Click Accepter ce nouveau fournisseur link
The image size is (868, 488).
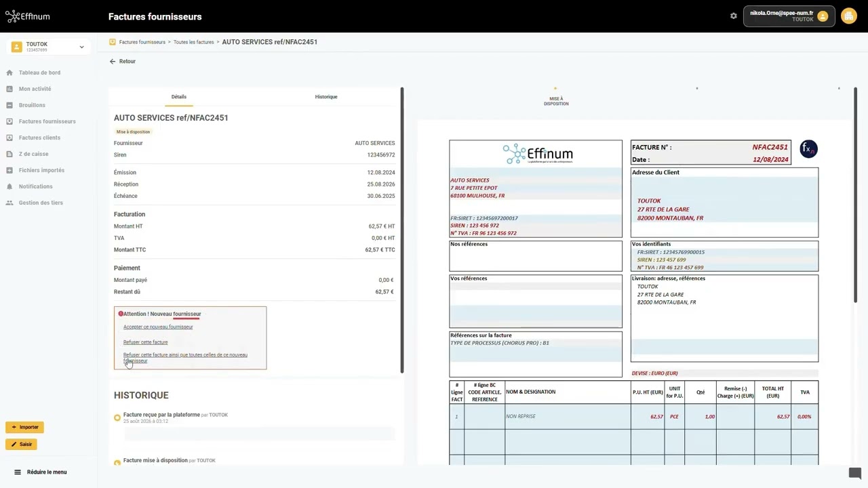158,327
